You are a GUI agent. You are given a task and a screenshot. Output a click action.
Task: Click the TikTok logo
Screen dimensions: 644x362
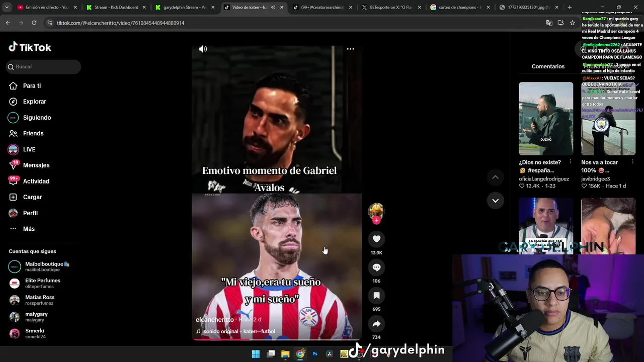coord(30,47)
